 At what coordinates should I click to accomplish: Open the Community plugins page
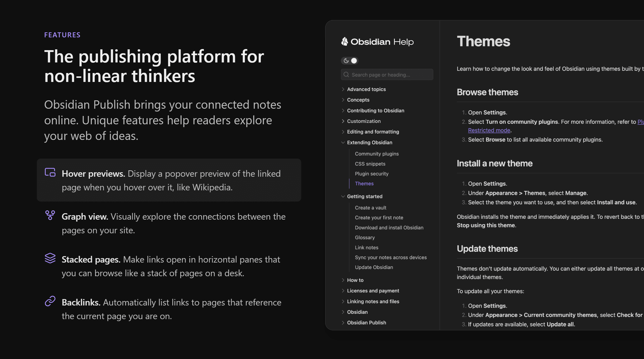(376, 154)
